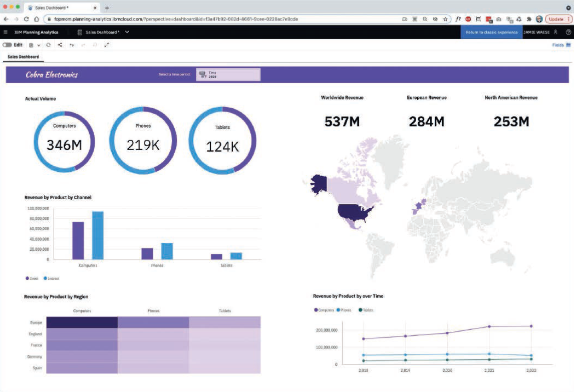Open the Jamie Waese user profile icon

pyautogui.click(x=555, y=32)
